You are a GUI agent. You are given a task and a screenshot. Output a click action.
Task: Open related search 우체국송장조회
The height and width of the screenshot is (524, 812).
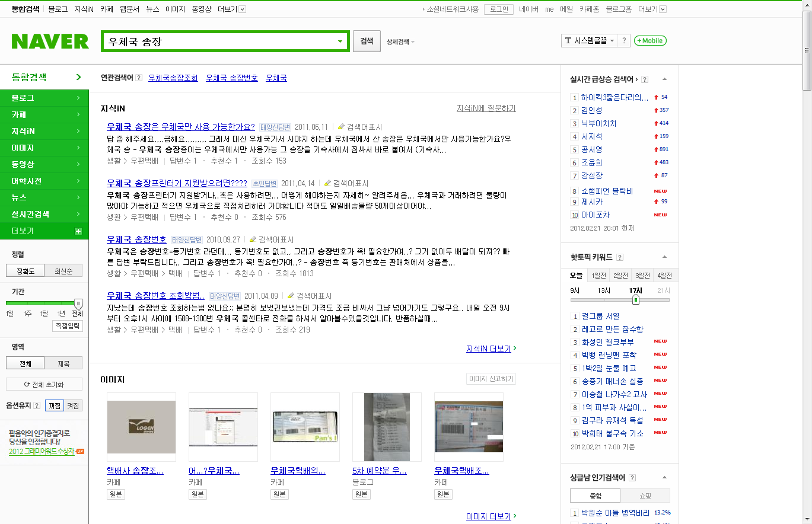point(173,78)
